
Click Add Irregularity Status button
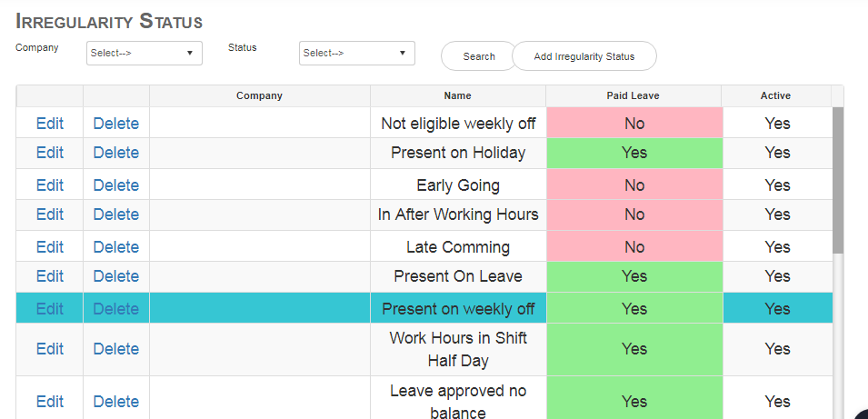(x=584, y=56)
